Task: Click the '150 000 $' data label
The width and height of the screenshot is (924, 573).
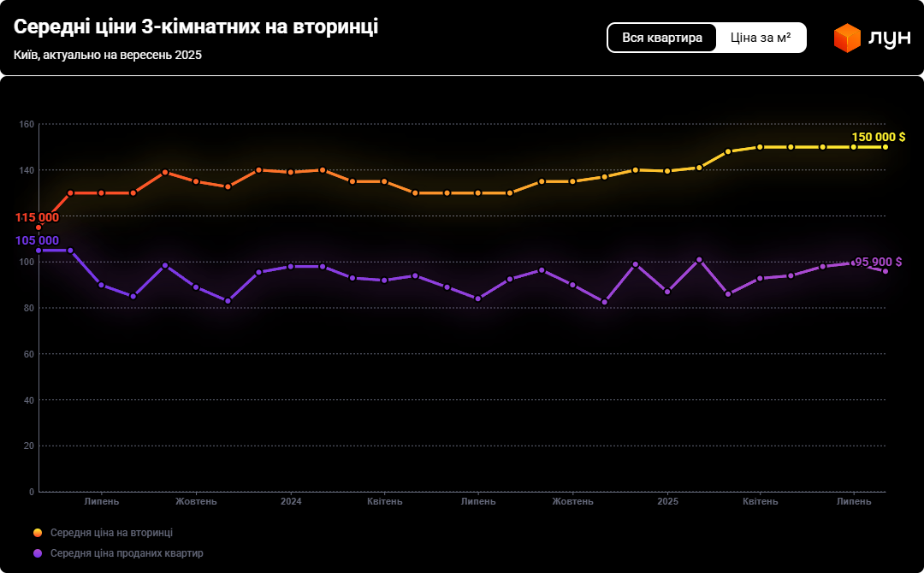Action: tap(878, 137)
